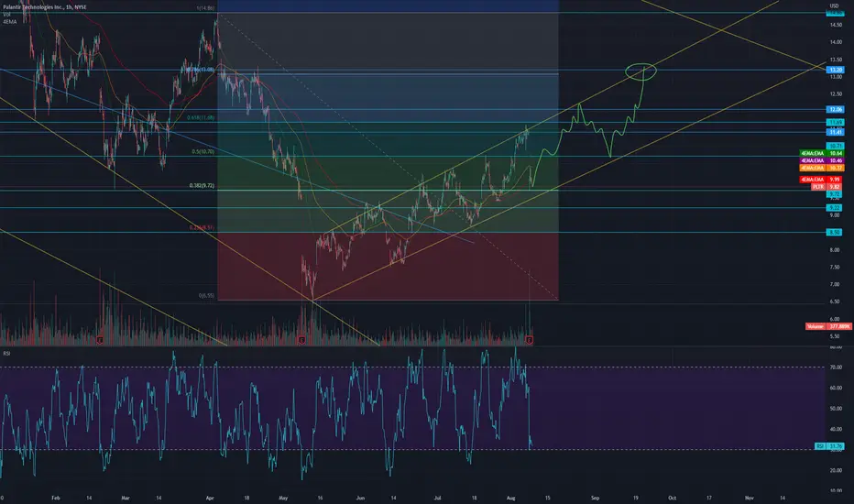Select the 0(6.55) Fibonacci level label
Screen dimensions: 854x504
[206, 296]
